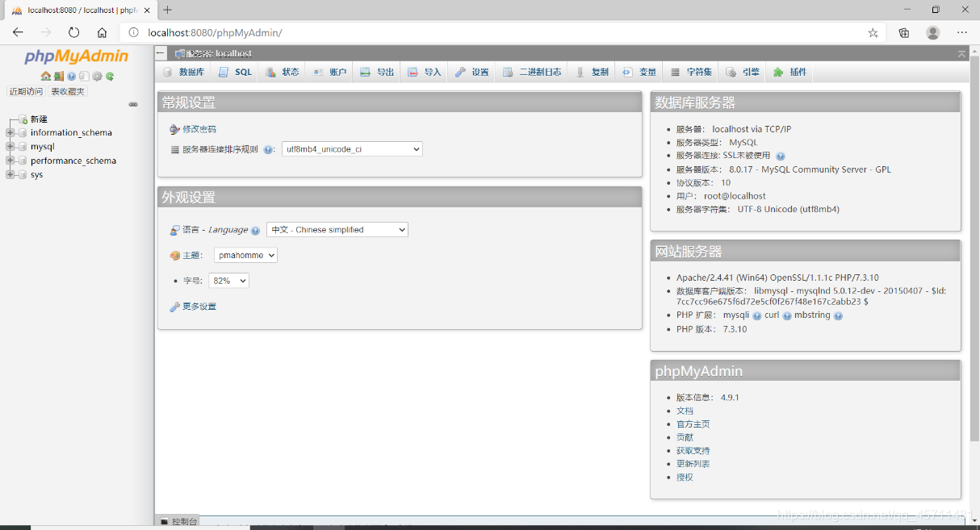This screenshot has width=980, height=530.
Task: Open the 二进制日志 tab
Action: 532,72
